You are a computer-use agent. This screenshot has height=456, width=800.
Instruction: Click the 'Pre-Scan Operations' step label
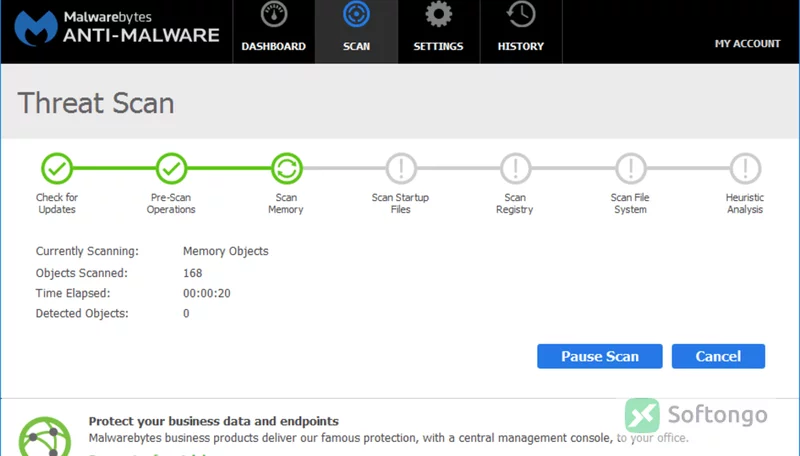tap(171, 204)
